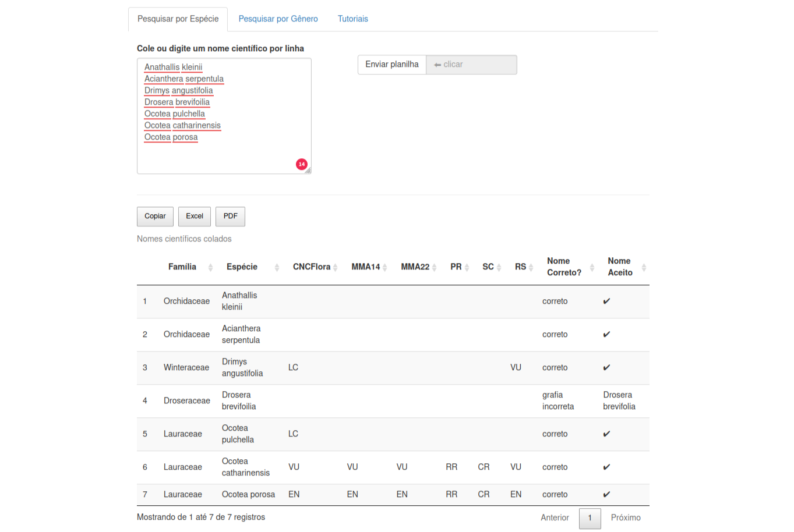Go to the Próximo page
This screenshot has width=794, height=532.
[625, 517]
